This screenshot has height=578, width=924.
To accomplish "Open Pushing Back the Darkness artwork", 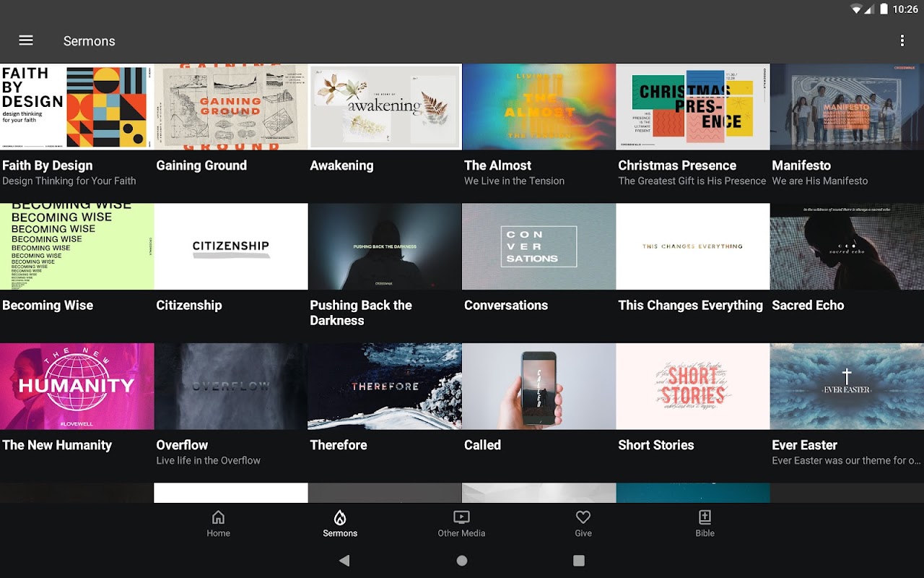I will [x=385, y=246].
